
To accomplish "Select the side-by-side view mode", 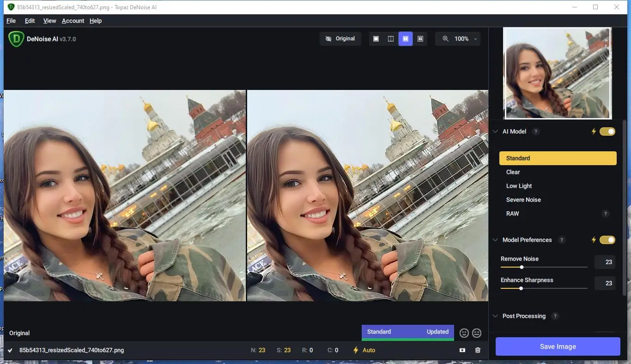I will (405, 39).
